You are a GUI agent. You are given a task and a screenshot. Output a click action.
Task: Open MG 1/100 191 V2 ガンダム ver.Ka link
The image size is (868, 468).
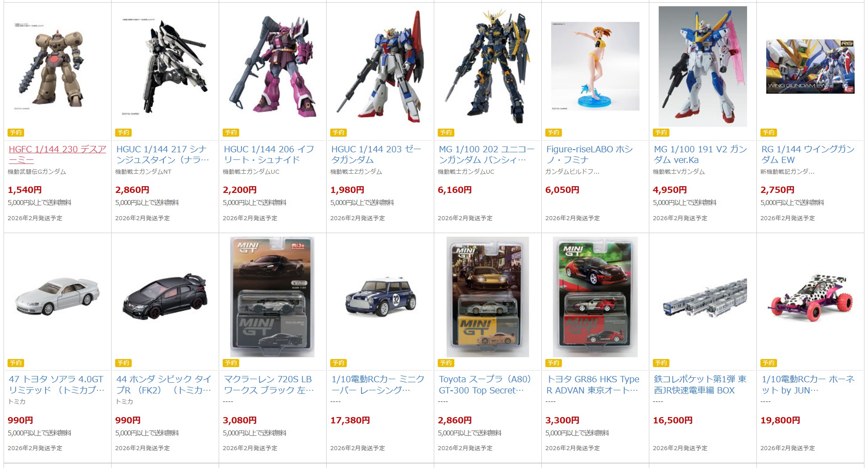(x=700, y=155)
